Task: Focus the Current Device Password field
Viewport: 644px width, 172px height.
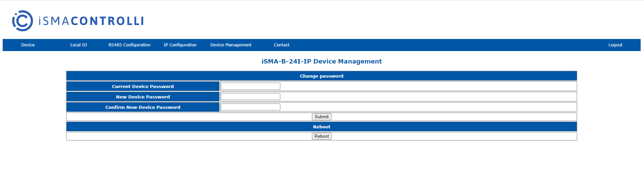Action: [x=250, y=86]
